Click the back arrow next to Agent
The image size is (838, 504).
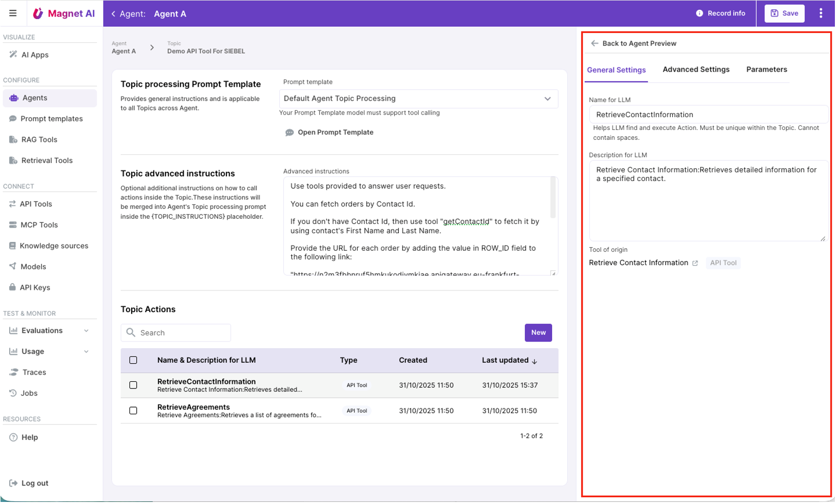tap(114, 14)
